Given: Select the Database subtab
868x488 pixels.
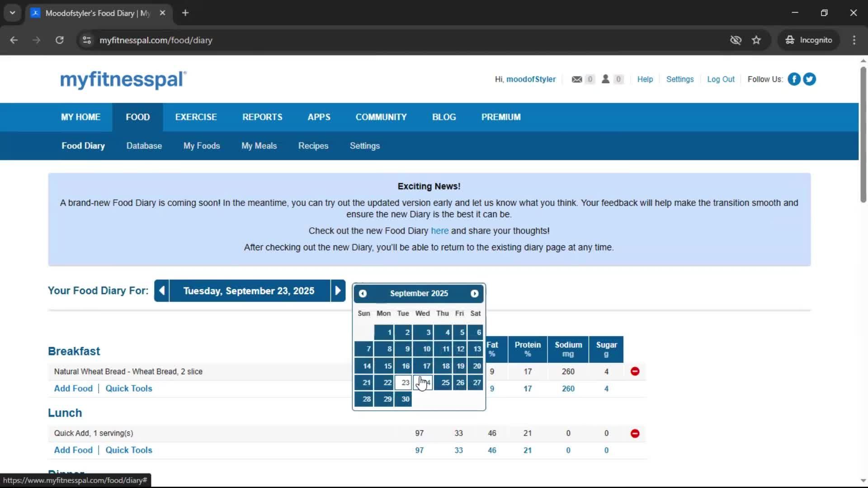Looking at the screenshot, I should pyautogui.click(x=144, y=146).
